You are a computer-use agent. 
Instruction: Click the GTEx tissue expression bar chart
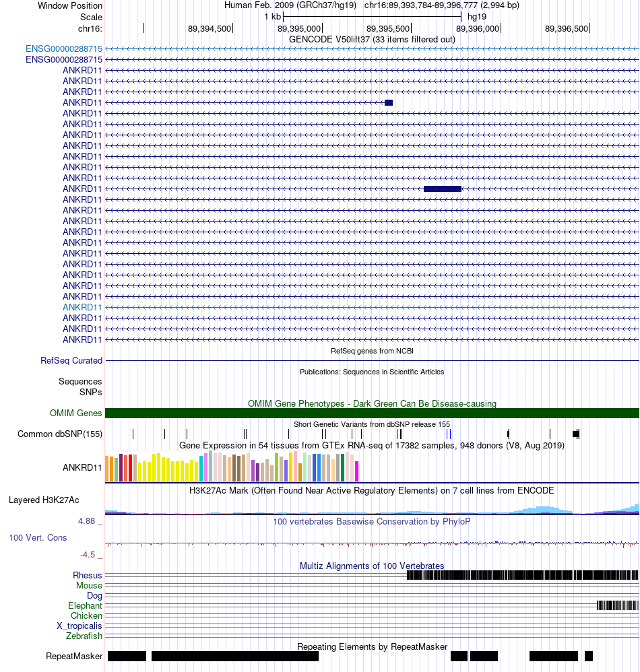(232, 466)
